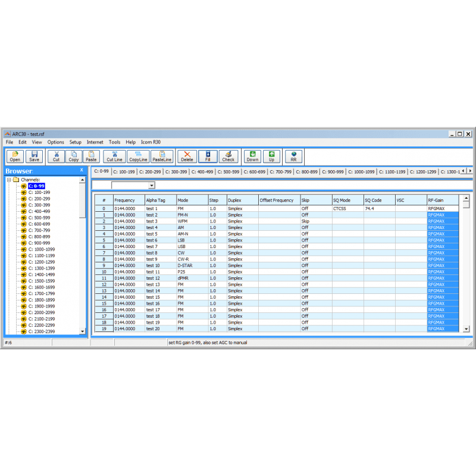Click the Cut scissors icon

pos(56,156)
